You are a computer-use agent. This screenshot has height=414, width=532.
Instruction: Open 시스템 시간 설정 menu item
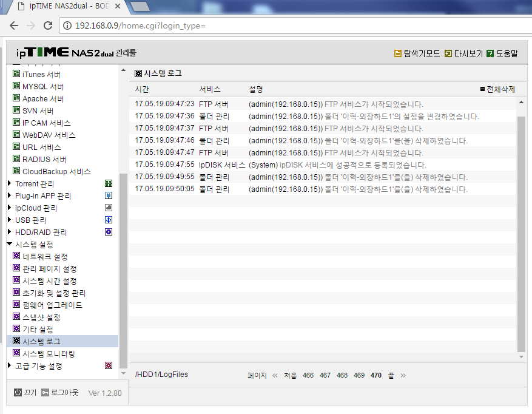pyautogui.click(x=50, y=281)
